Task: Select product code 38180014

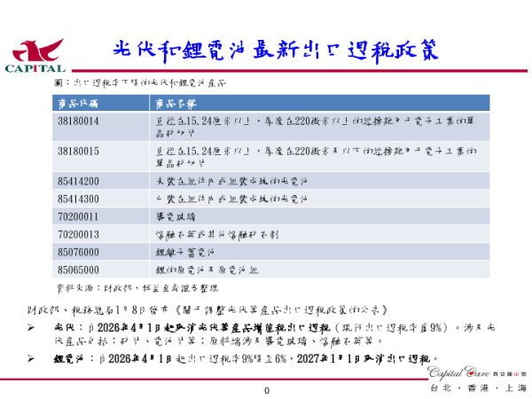Action: [78, 120]
